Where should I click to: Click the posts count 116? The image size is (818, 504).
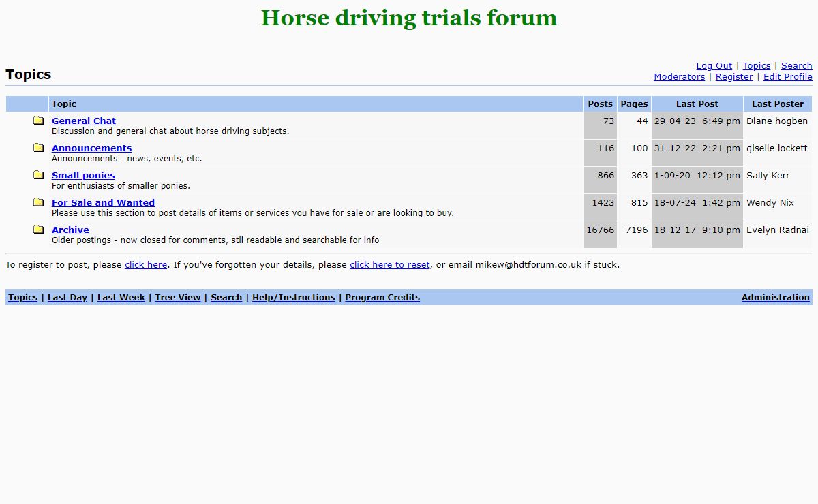click(x=606, y=148)
